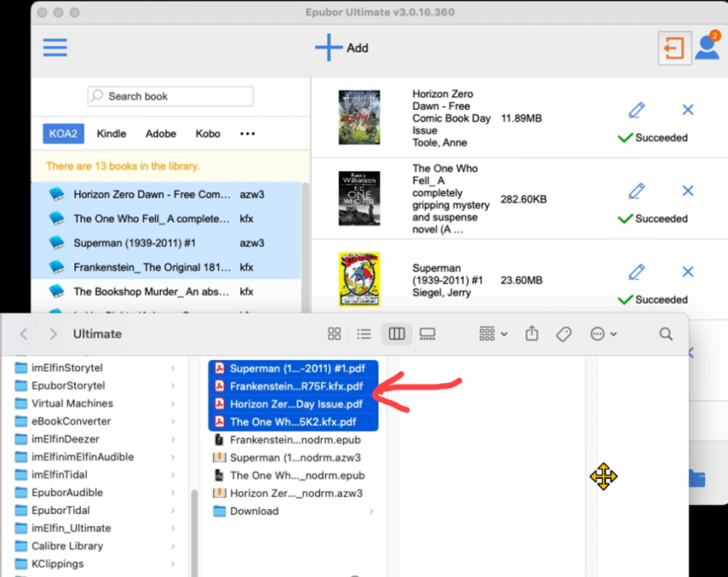Select Frankenstein...nodrm.epub file
Viewport: 728px width, 577px height.
[294, 440]
